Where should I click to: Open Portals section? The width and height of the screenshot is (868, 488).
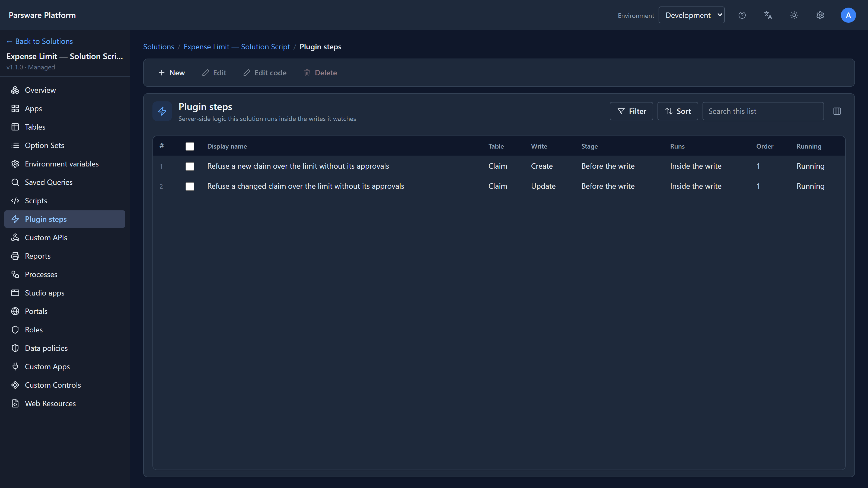coord(65,311)
